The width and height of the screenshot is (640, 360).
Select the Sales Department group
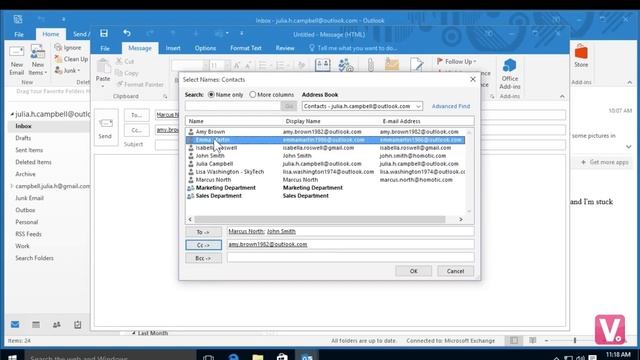pos(325,196)
